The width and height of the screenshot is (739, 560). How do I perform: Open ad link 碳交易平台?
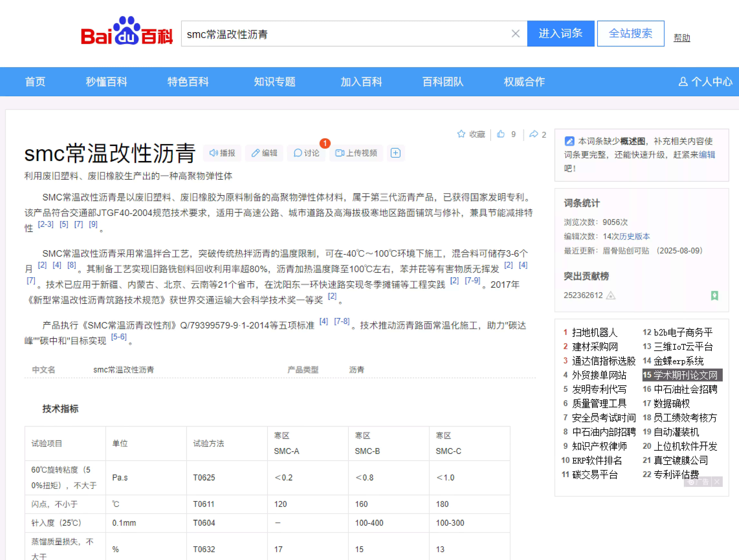pyautogui.click(x=595, y=475)
